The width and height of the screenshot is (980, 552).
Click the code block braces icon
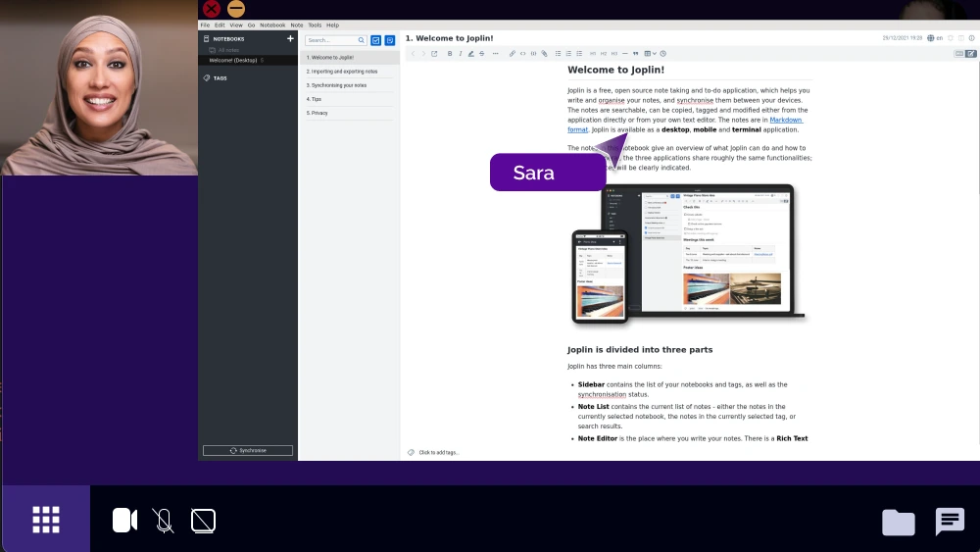click(x=534, y=54)
